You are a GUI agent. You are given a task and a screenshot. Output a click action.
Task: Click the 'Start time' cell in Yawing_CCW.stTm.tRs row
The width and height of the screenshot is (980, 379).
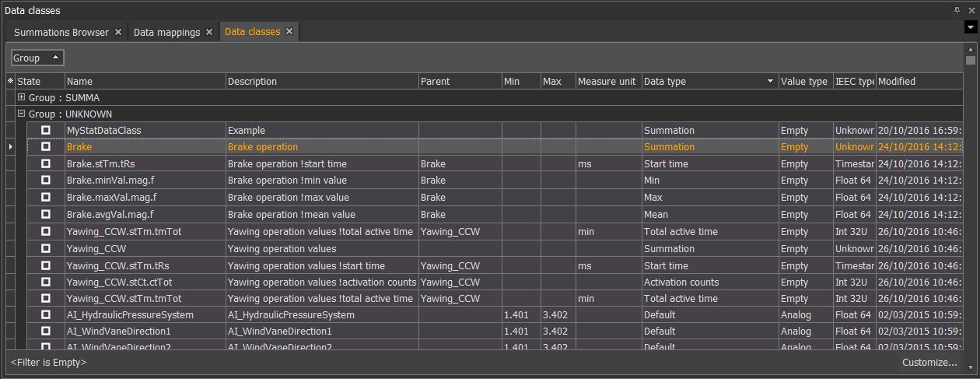tap(710, 265)
